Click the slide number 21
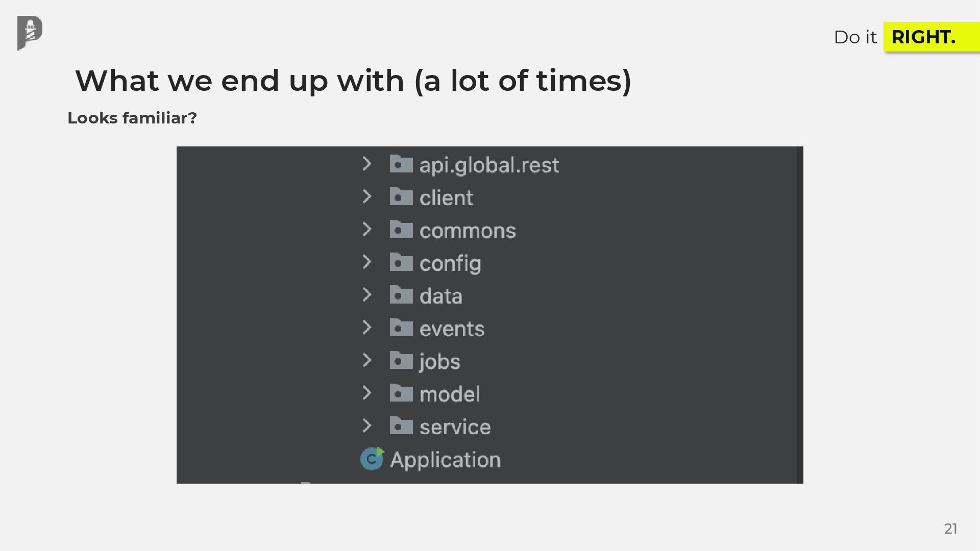 pos(950,529)
